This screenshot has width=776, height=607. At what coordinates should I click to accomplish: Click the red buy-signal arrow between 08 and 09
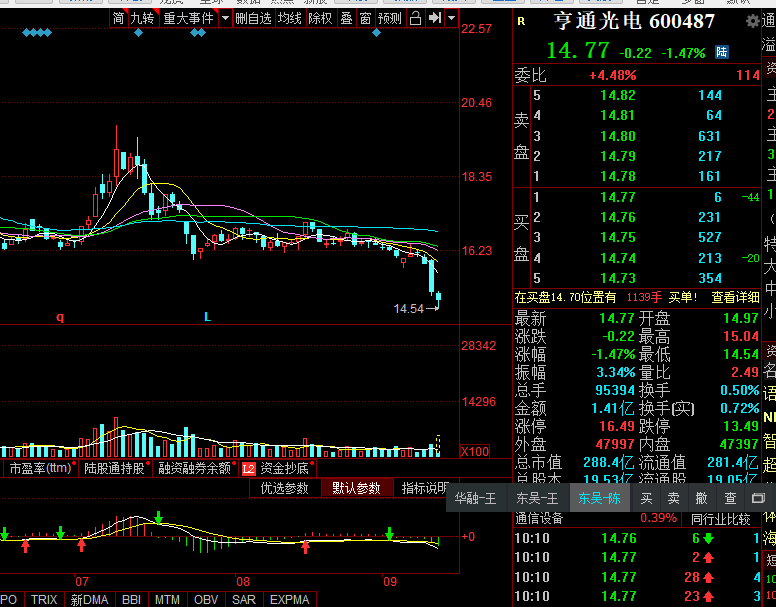coord(305,547)
